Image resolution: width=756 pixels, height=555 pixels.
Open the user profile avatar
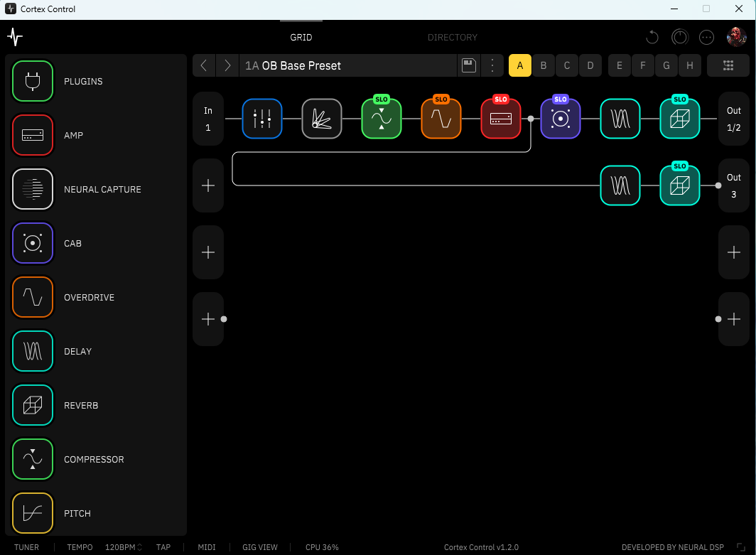(736, 37)
